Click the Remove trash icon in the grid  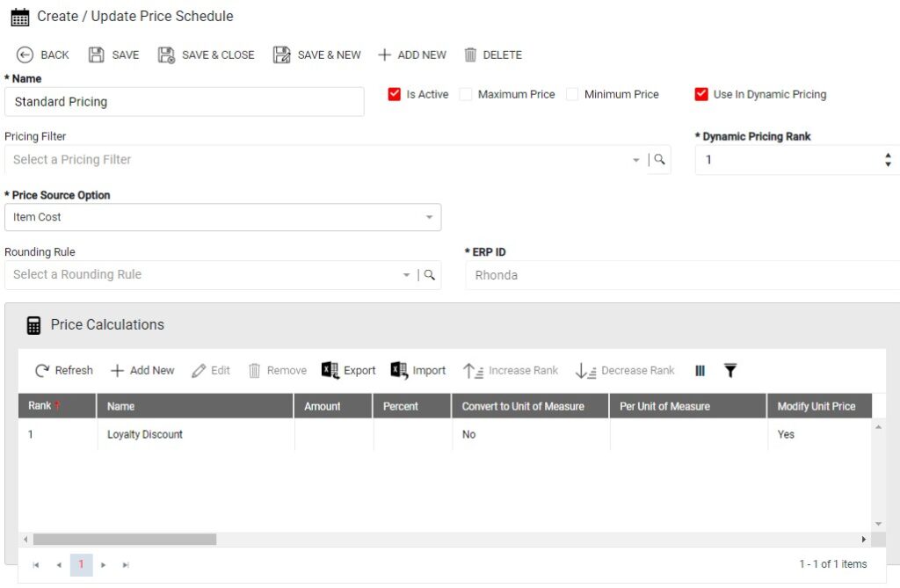254,370
